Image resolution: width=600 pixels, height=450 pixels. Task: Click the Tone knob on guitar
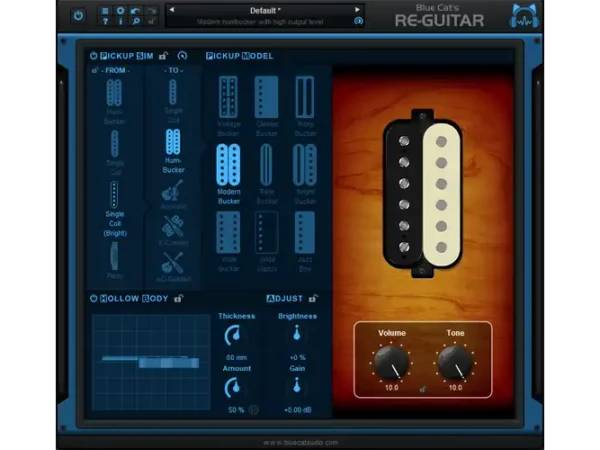455,362
